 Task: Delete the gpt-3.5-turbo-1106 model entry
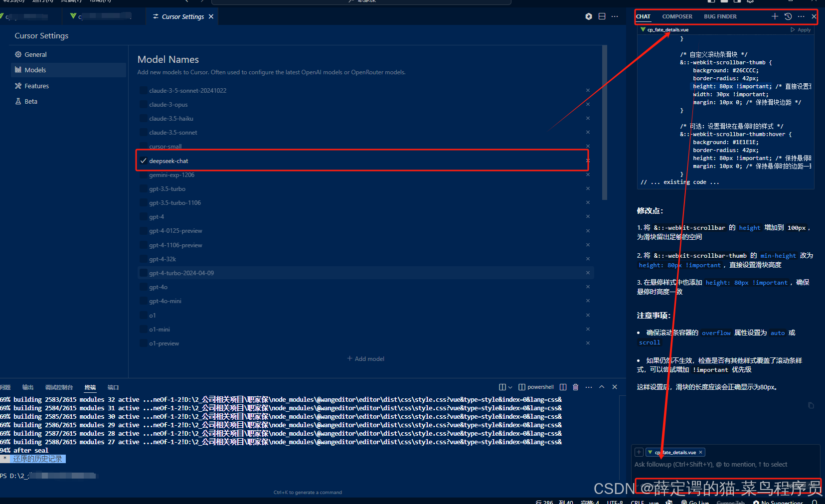588,202
